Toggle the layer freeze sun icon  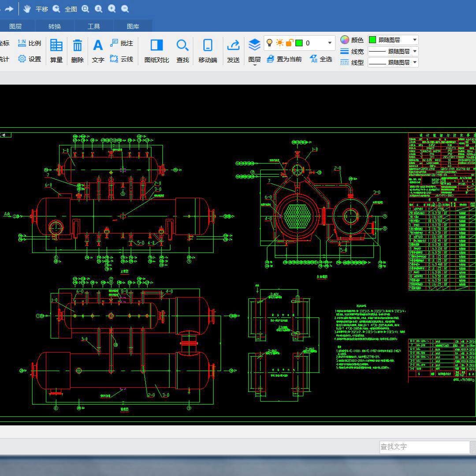[x=280, y=43]
